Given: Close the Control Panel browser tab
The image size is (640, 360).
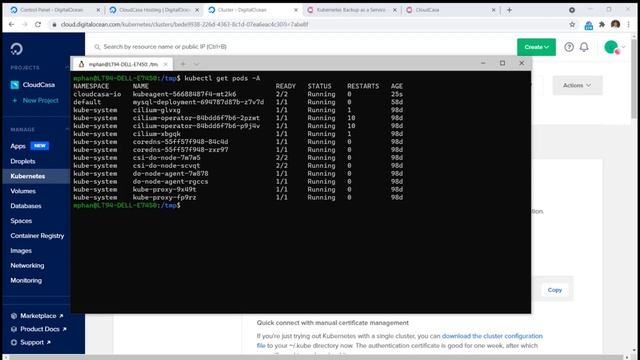Looking at the screenshot, I should click(x=98, y=10).
